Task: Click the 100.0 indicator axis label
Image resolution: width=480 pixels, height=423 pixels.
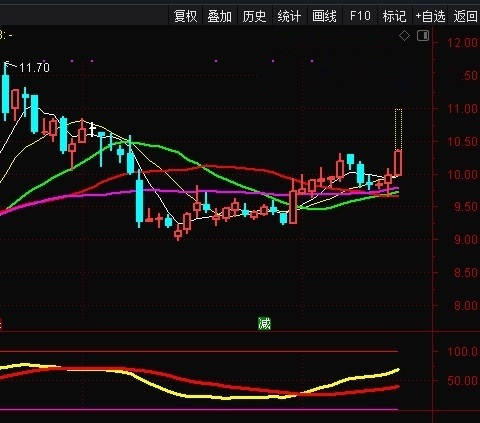Action: (462, 351)
